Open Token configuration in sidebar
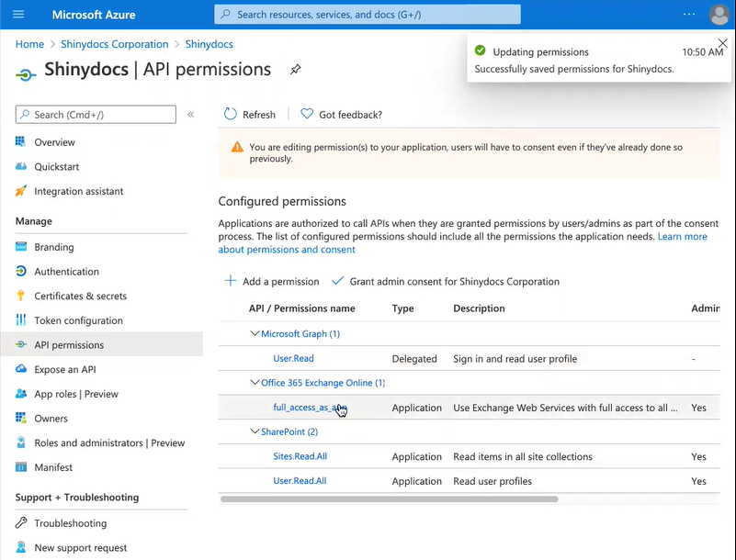The image size is (736, 560). [78, 320]
